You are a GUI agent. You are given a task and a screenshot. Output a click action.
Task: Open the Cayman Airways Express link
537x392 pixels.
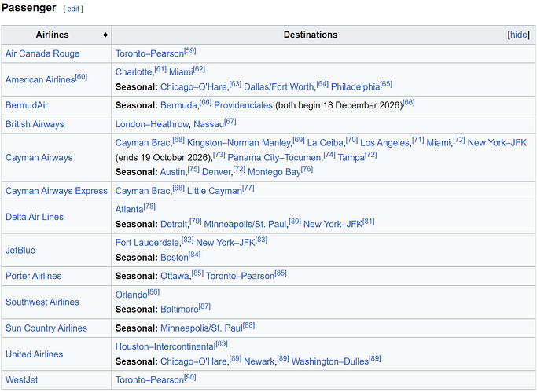pyautogui.click(x=57, y=191)
